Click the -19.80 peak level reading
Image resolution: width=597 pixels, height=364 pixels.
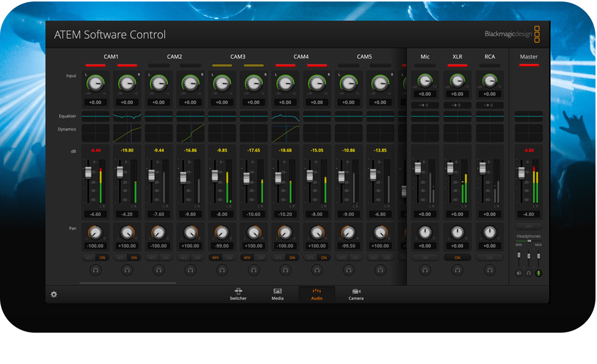pos(127,150)
